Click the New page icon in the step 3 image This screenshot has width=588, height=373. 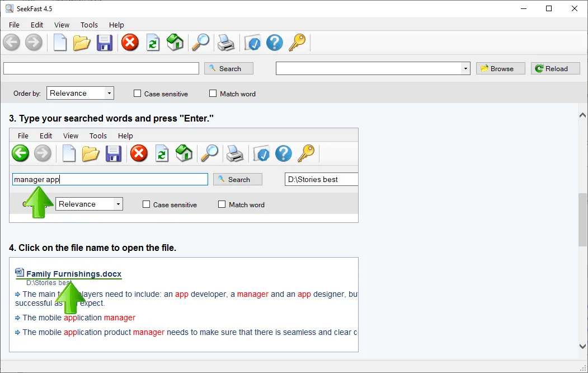[x=69, y=153]
